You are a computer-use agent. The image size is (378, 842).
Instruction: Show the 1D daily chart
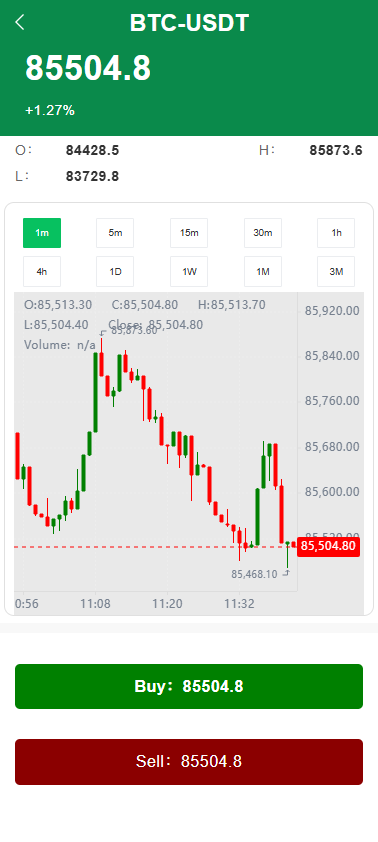(115, 272)
